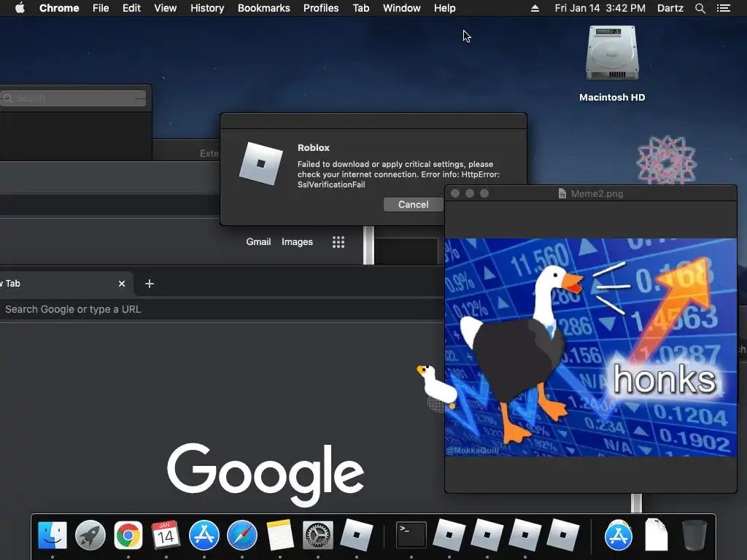The image size is (747, 560).
Task: Open the Apple menu
Action: 20,8
